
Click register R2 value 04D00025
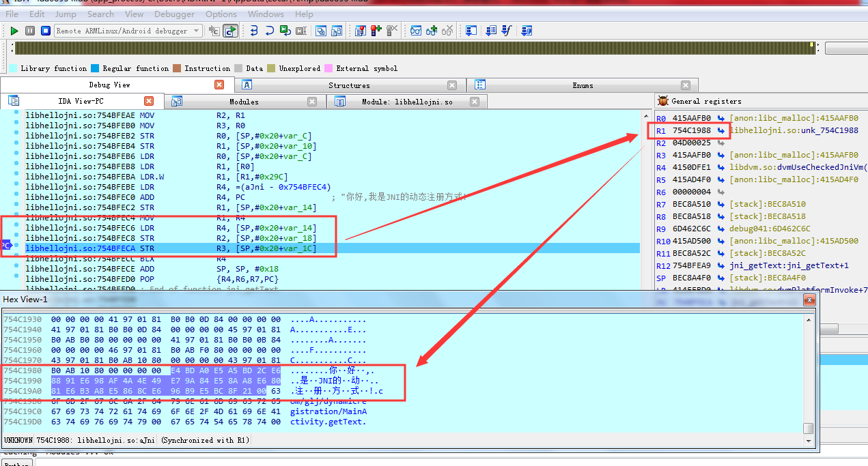[x=691, y=143]
